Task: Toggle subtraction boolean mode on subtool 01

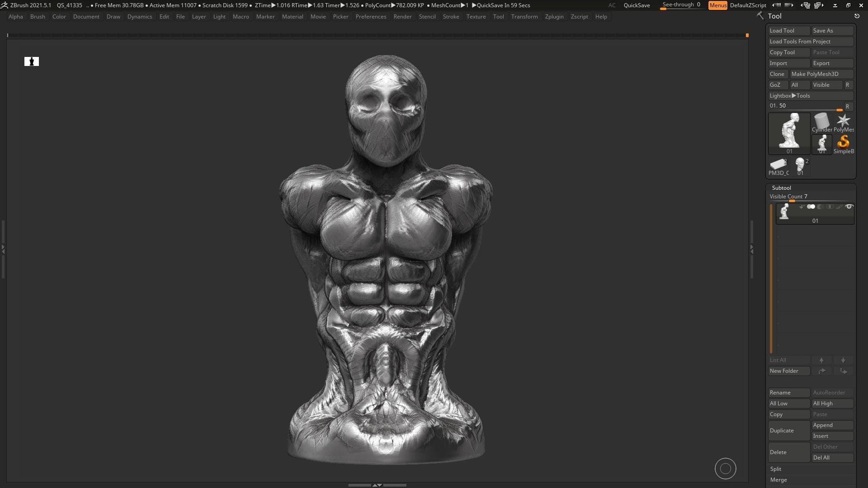Action: coord(821,206)
